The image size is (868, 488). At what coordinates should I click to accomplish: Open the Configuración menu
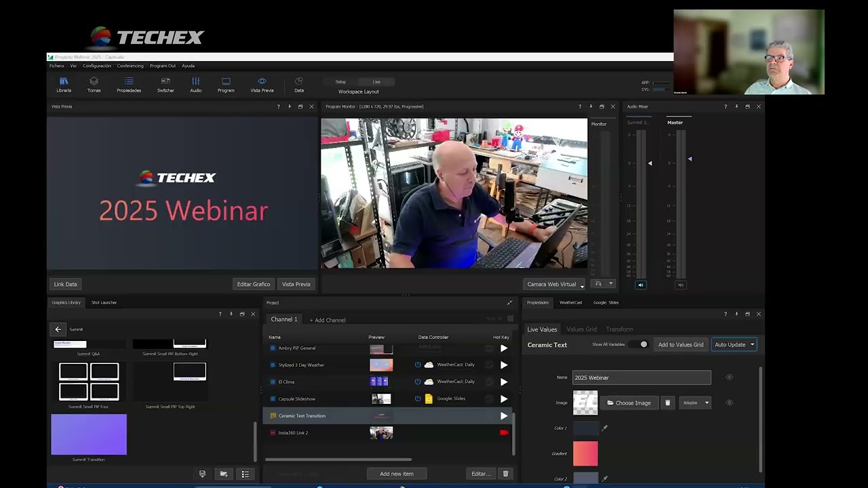97,66
